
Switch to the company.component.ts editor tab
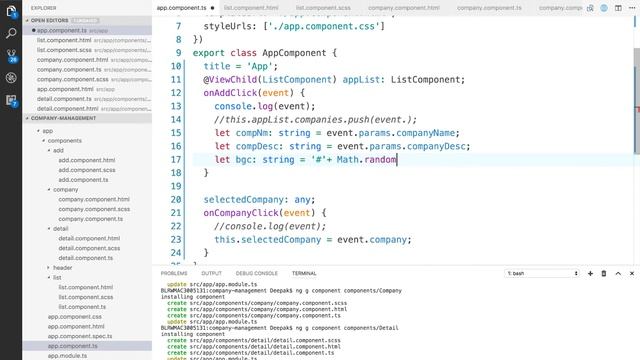(489, 8)
